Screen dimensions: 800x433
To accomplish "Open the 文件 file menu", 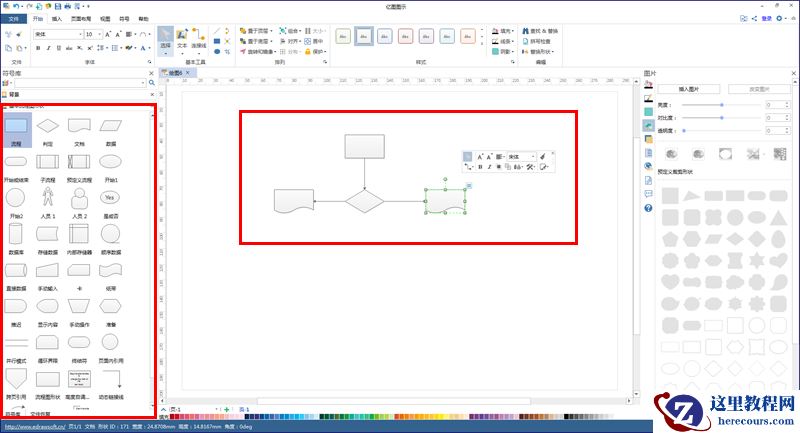I will pyautogui.click(x=14, y=19).
